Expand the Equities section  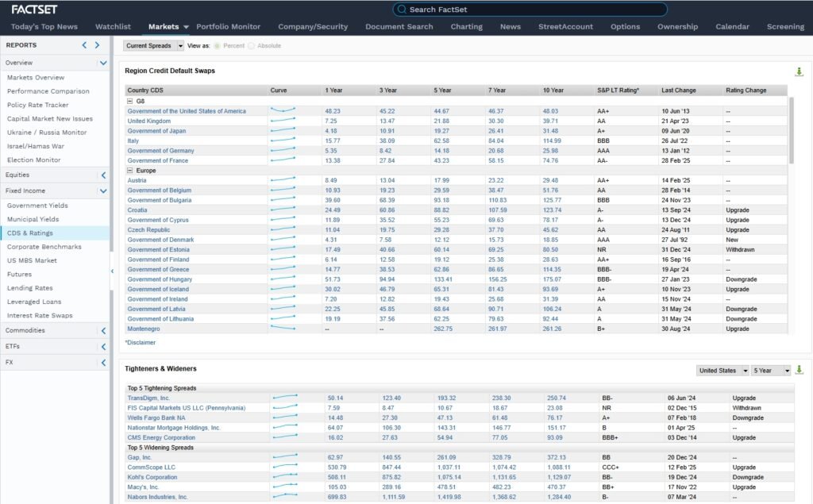click(102, 175)
